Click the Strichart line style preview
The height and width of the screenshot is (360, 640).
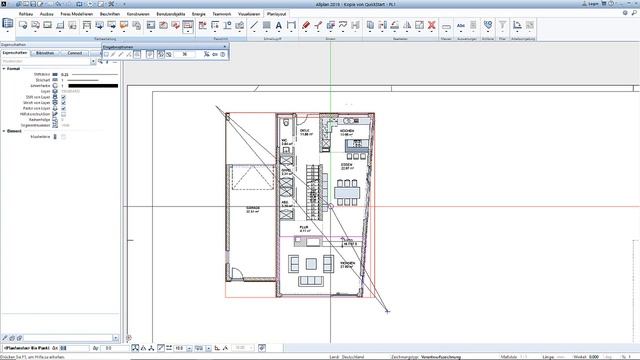click(83, 80)
